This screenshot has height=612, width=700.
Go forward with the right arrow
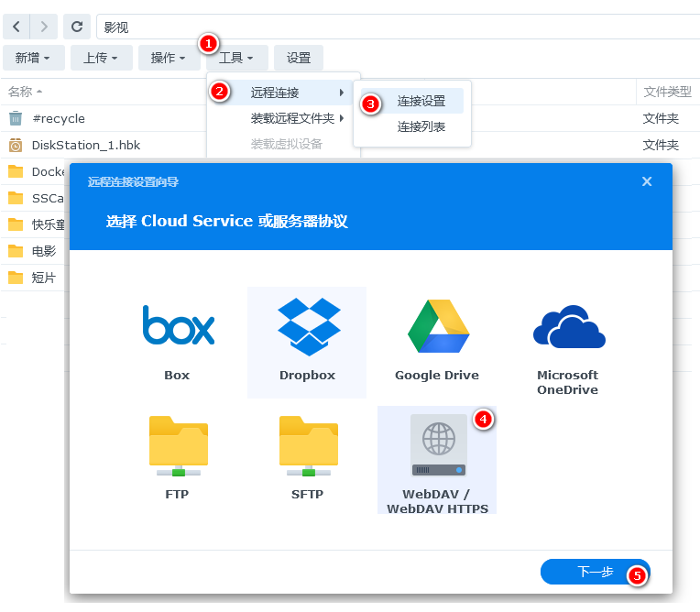(x=44, y=27)
